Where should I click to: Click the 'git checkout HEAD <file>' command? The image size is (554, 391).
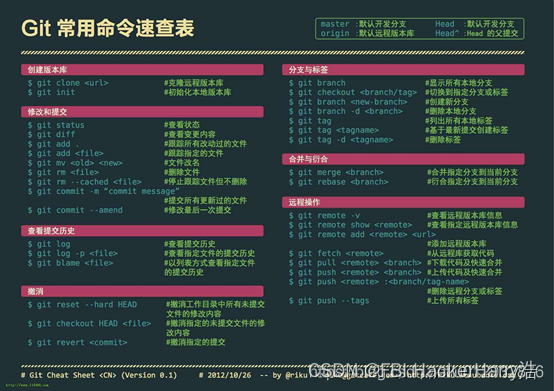click(89, 324)
